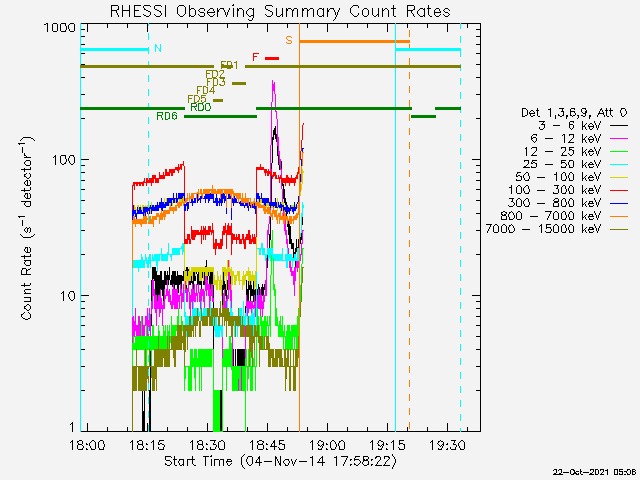
Task: Click the 'FD4' decimation flag label
Action: click(x=206, y=90)
